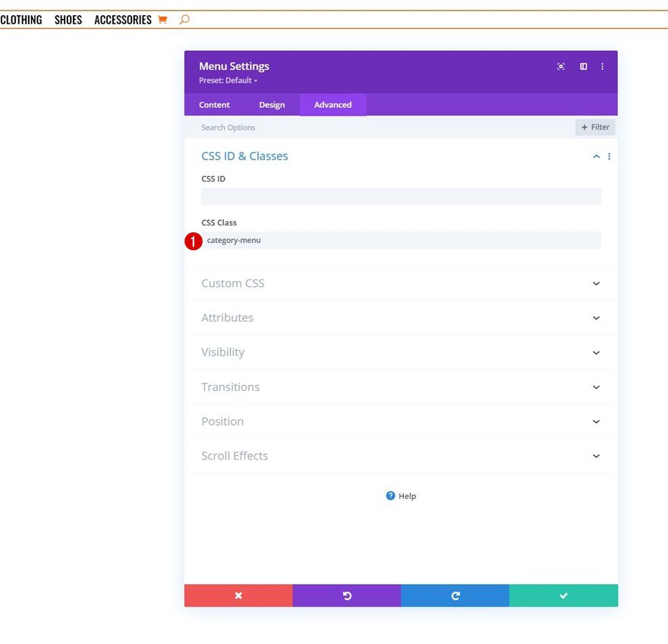Click the expand modal icon in the header
Screen dimensions: 668x644
click(x=583, y=66)
